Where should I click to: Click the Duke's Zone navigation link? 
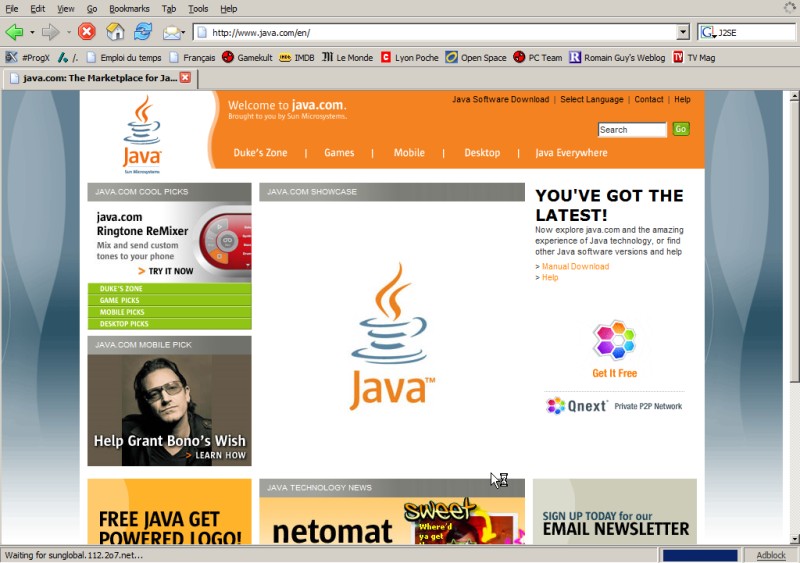pyautogui.click(x=260, y=153)
